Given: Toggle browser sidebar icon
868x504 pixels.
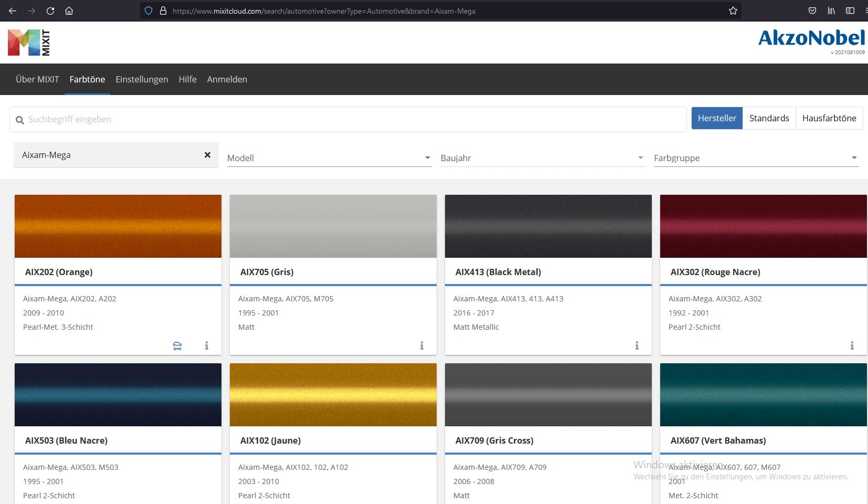Looking at the screenshot, I should click(850, 10).
